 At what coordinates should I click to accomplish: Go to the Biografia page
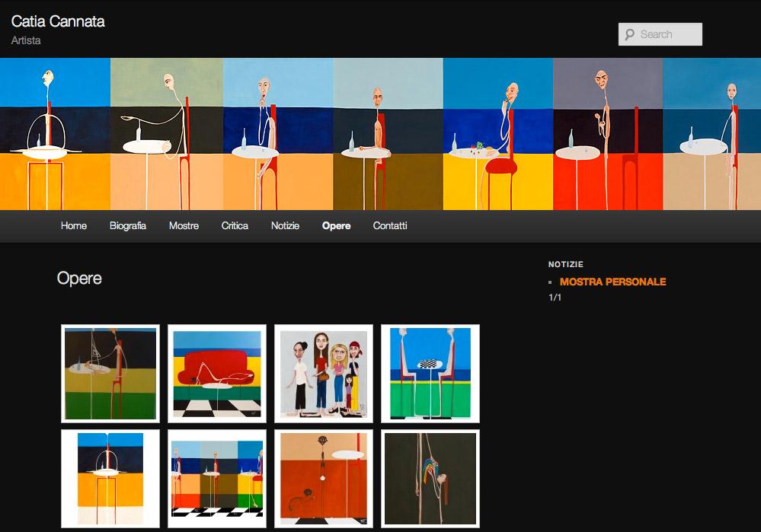tap(128, 226)
